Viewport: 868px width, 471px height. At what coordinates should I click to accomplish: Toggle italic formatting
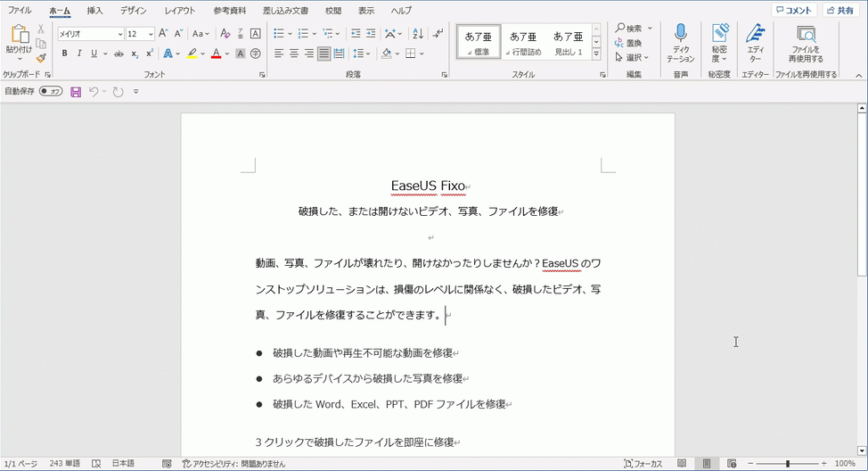click(79, 54)
